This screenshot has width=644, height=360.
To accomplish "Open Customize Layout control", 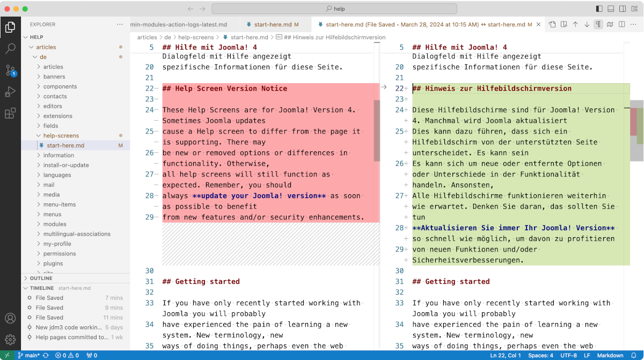I will tap(634, 9).
